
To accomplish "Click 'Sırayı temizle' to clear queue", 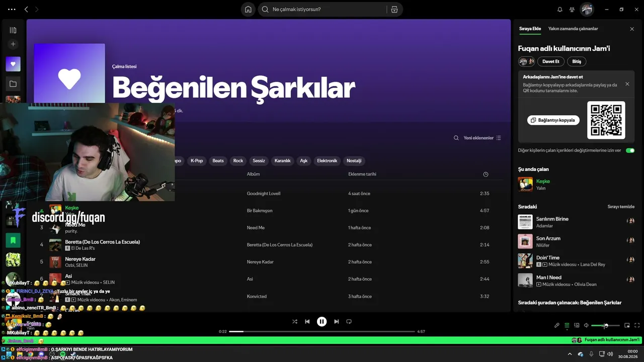I will (x=621, y=207).
